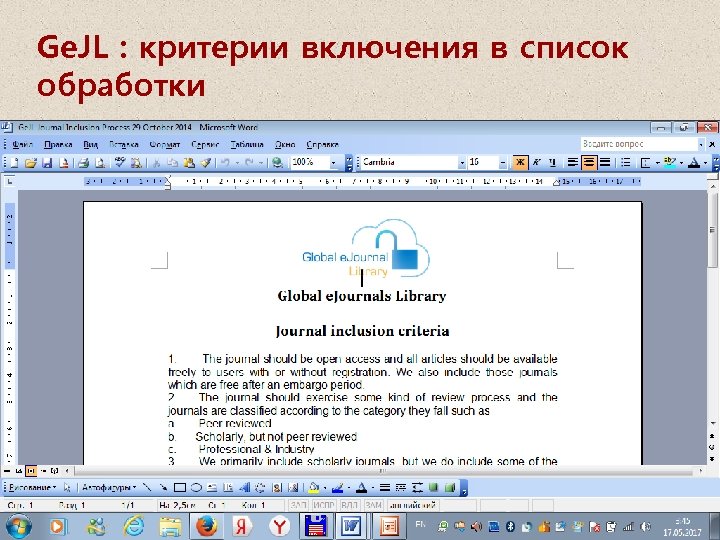Insert WordArt from the drawing toolbar
720x540 pixels.
click(244, 488)
